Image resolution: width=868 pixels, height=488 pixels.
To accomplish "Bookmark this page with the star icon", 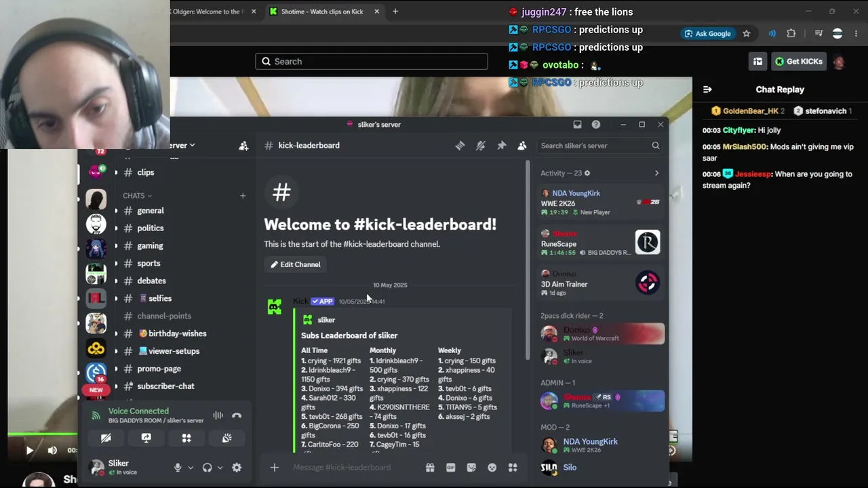I will point(747,34).
